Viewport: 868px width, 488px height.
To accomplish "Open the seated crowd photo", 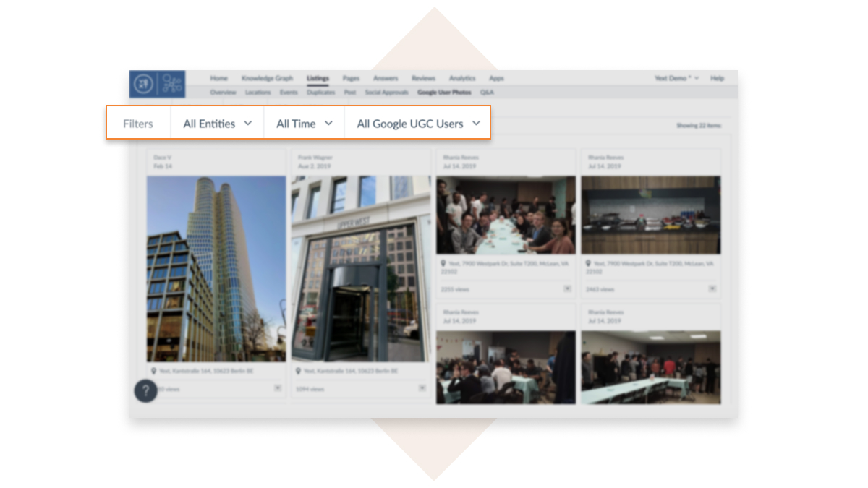I will (x=506, y=367).
